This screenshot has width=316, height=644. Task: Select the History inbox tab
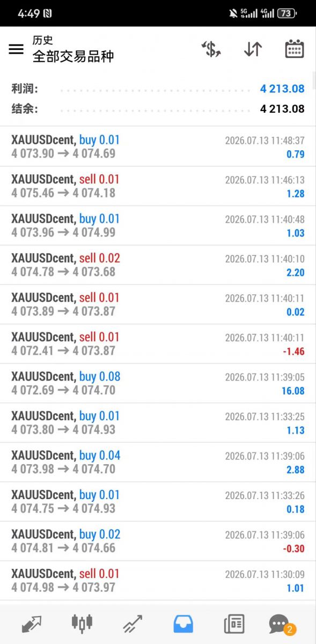click(x=183, y=624)
